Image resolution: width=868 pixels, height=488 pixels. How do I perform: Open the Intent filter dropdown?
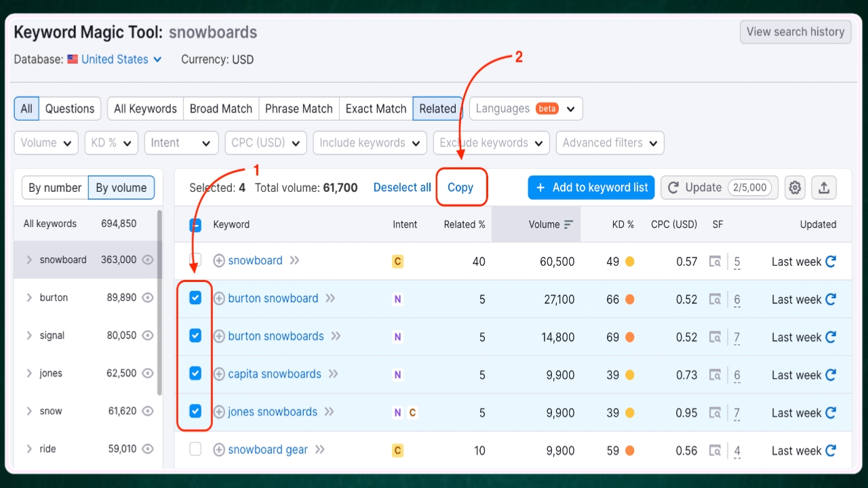181,143
